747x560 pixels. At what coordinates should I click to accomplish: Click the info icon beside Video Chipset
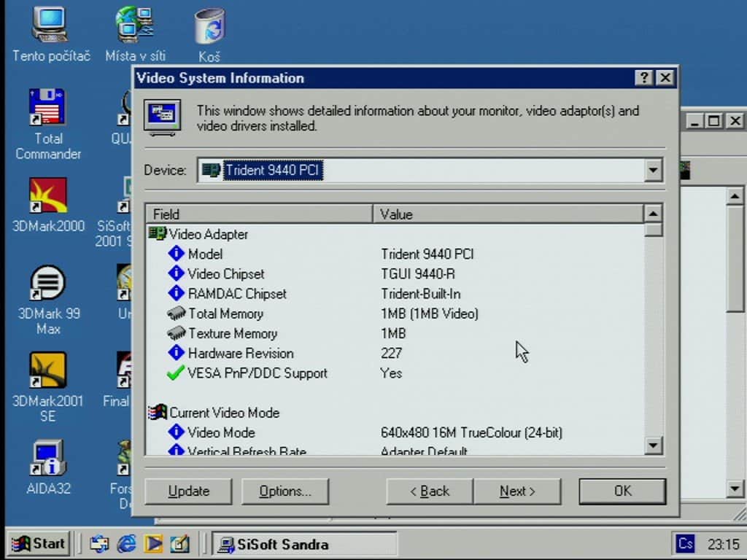coord(176,273)
